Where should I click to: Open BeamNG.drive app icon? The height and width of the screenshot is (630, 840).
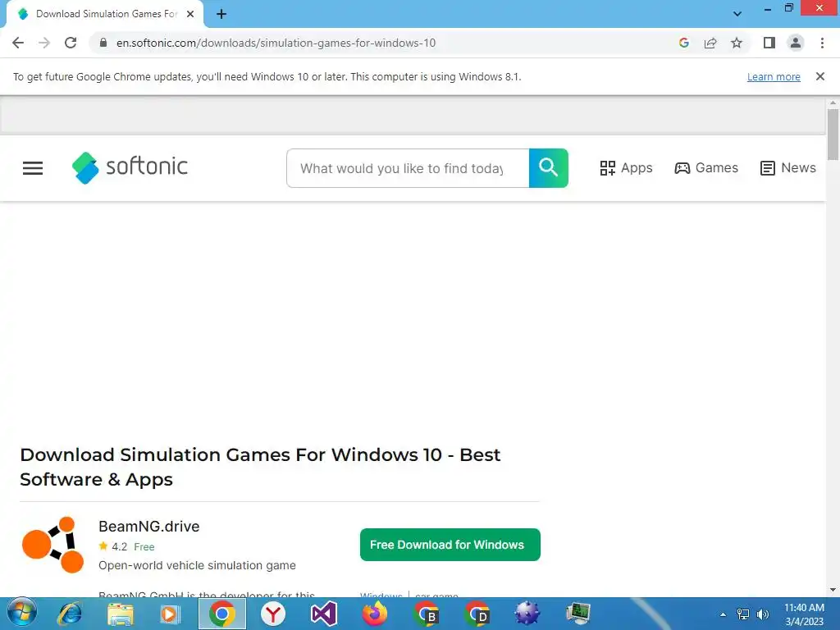coord(52,545)
